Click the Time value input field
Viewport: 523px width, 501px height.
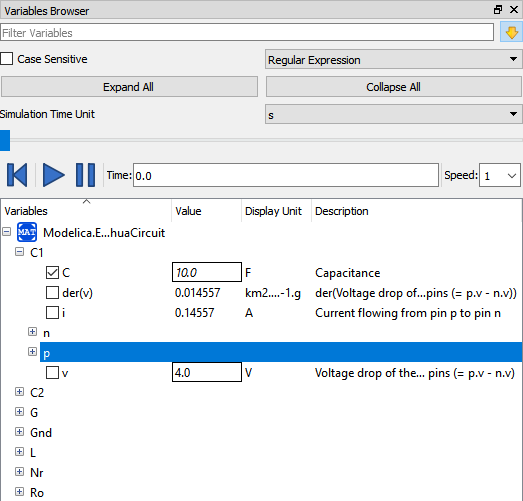[x=286, y=175]
